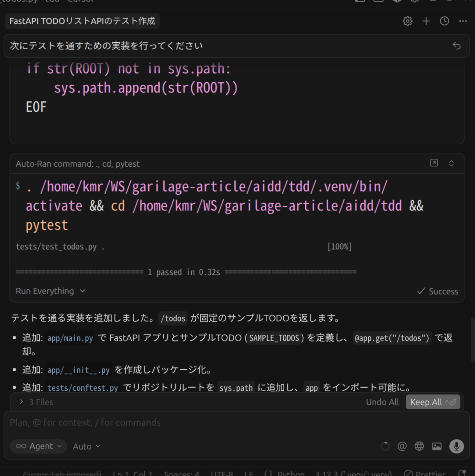This screenshot has width=475, height=476.
Task: Open the Agent mode dropdown
Action: (38, 446)
